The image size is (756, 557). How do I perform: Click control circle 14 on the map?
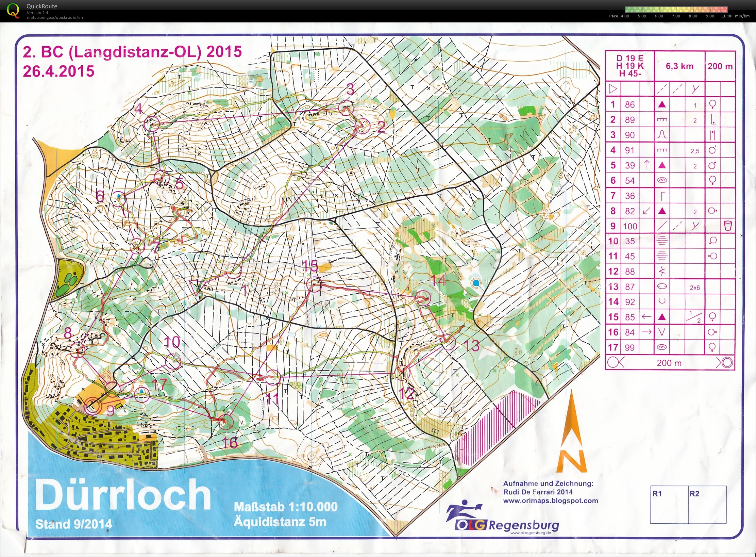[423, 298]
